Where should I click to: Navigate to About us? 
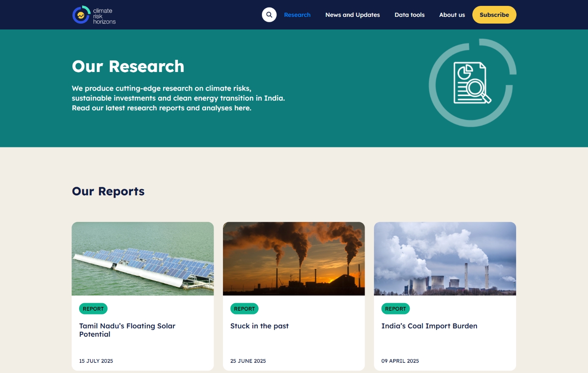click(452, 15)
